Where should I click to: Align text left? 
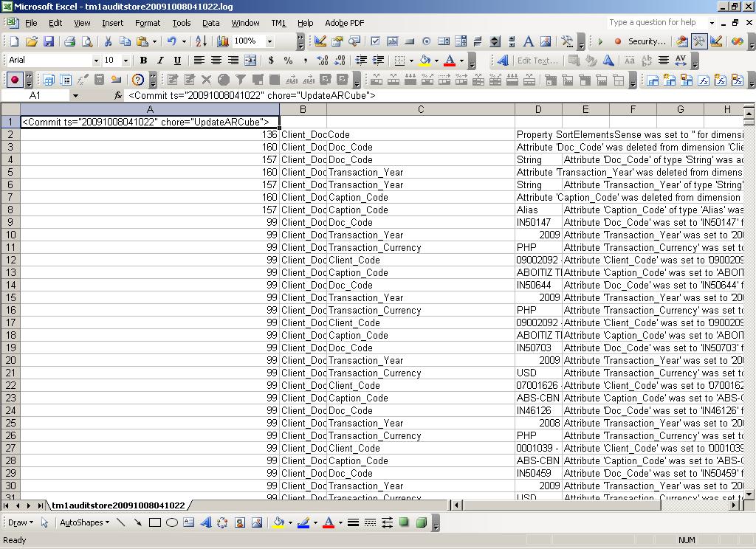199,61
